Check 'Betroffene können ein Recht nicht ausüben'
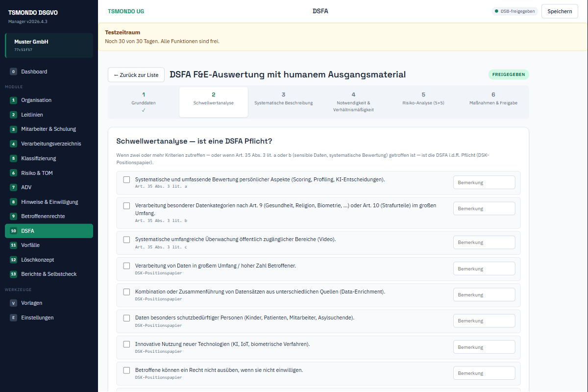588x392 pixels. click(126, 370)
